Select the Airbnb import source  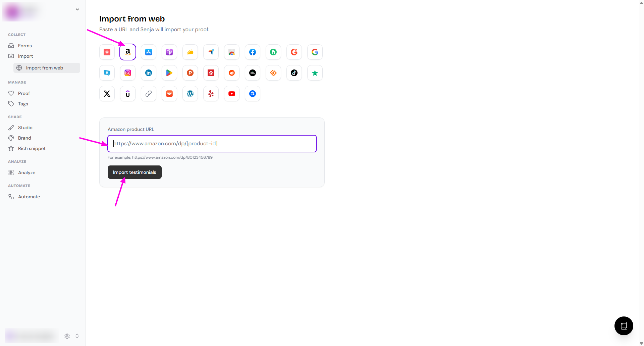[107, 52]
